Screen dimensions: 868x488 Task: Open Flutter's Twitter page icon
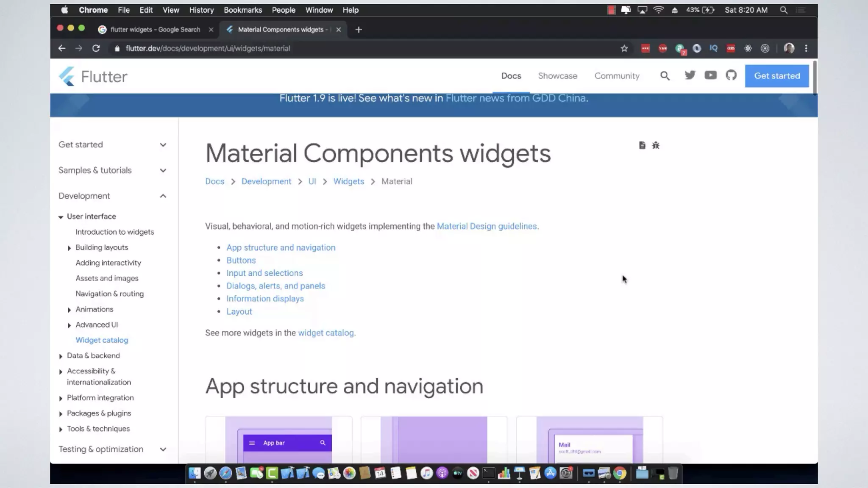point(690,75)
